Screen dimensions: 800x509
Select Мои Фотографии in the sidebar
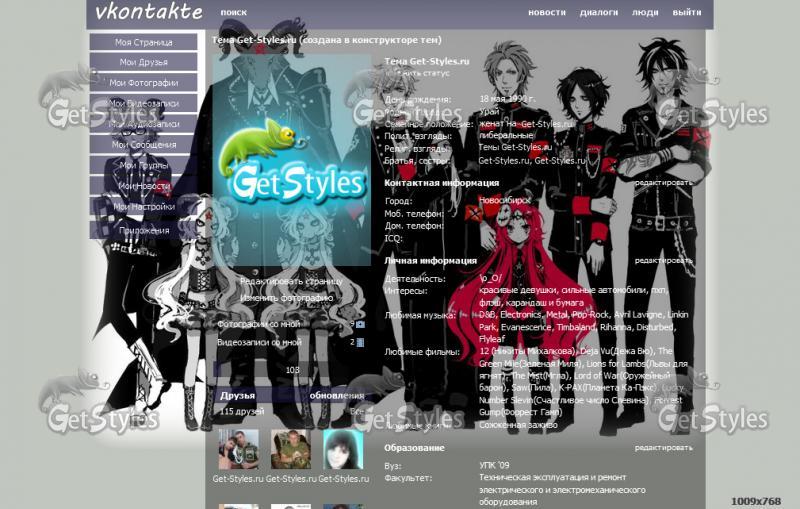point(143,83)
